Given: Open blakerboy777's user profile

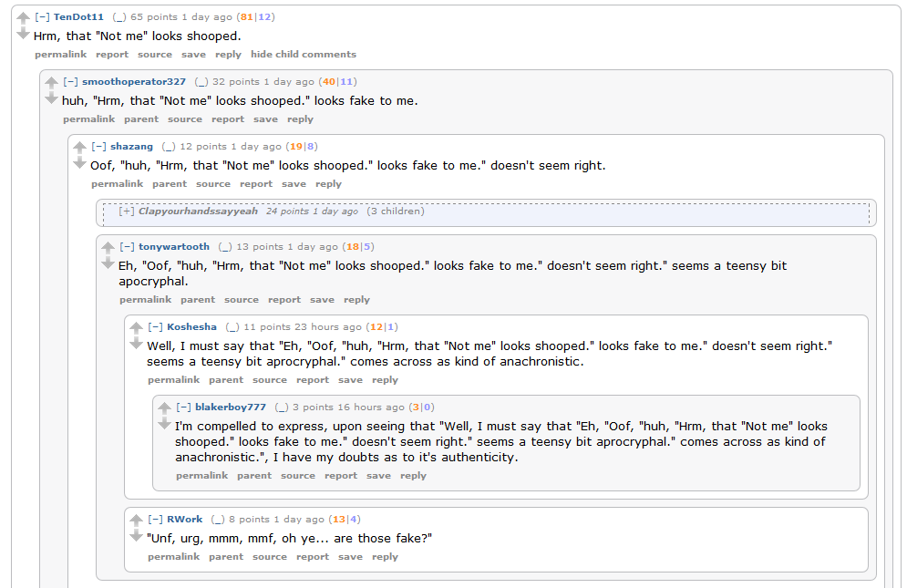Looking at the screenshot, I should [231, 407].
